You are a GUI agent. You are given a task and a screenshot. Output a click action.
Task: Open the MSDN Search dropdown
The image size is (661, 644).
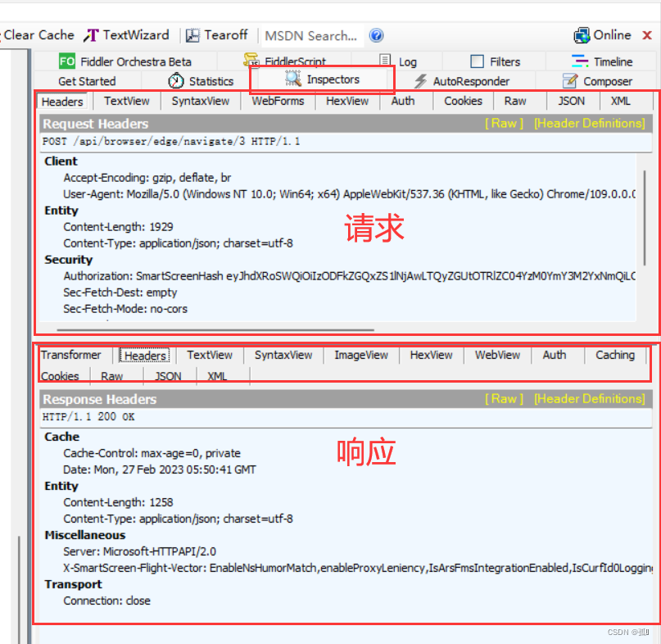[x=311, y=35]
